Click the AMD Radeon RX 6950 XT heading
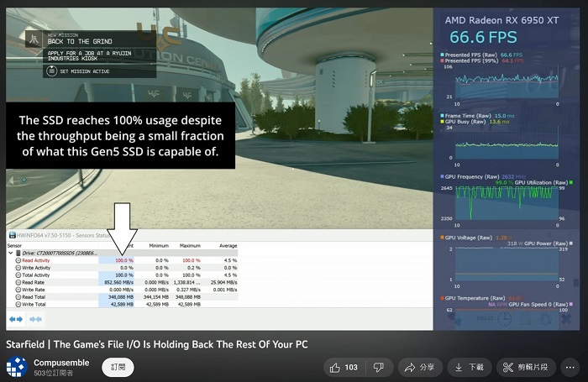The image size is (588, 382). 501,20
